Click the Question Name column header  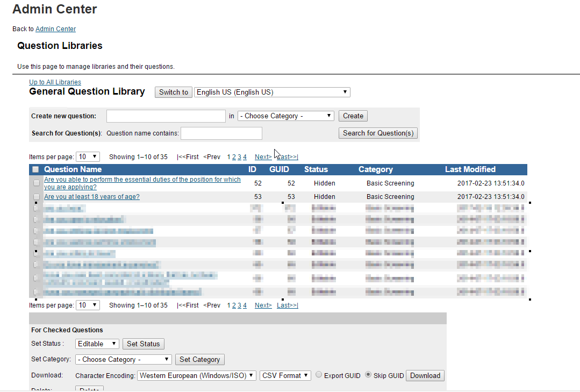(73, 169)
